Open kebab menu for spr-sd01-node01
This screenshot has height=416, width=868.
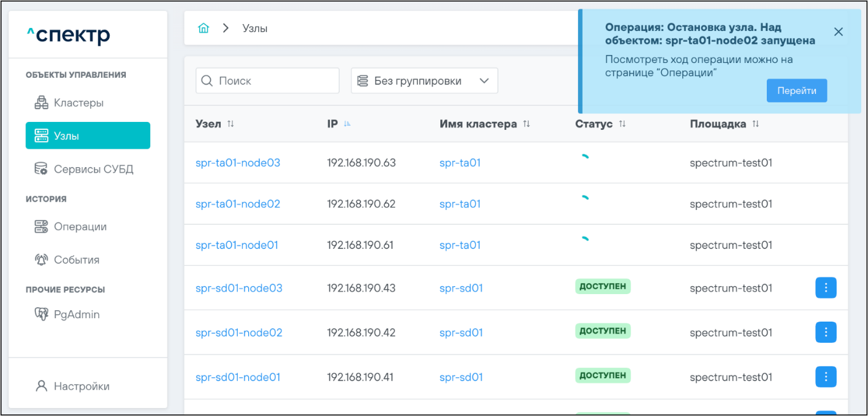tap(825, 377)
